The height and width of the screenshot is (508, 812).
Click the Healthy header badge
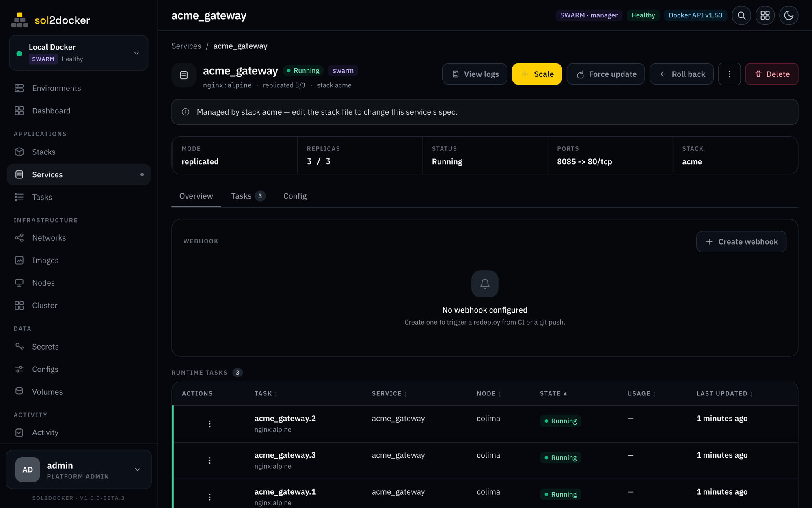(x=643, y=15)
